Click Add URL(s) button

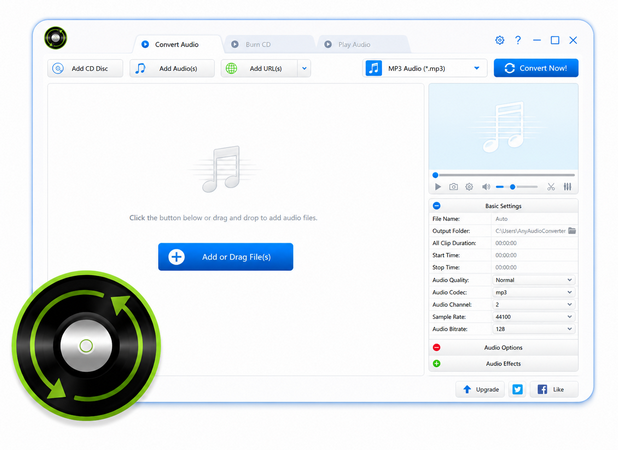click(x=259, y=69)
